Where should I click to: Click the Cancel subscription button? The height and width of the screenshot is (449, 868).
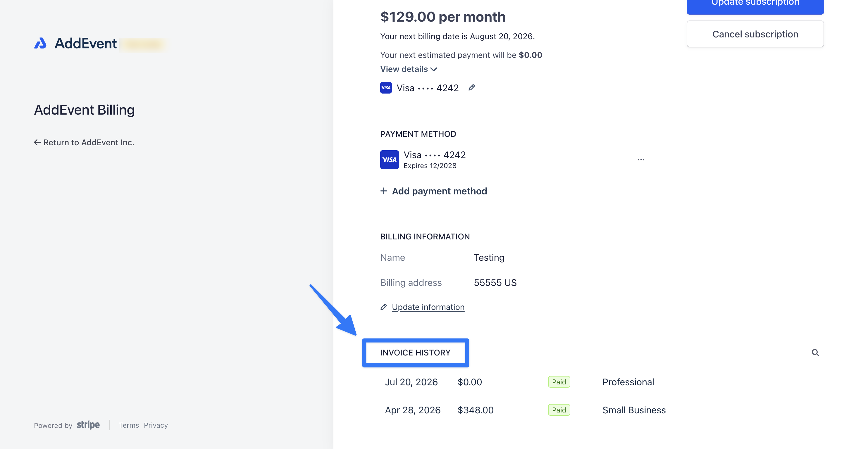pos(755,34)
